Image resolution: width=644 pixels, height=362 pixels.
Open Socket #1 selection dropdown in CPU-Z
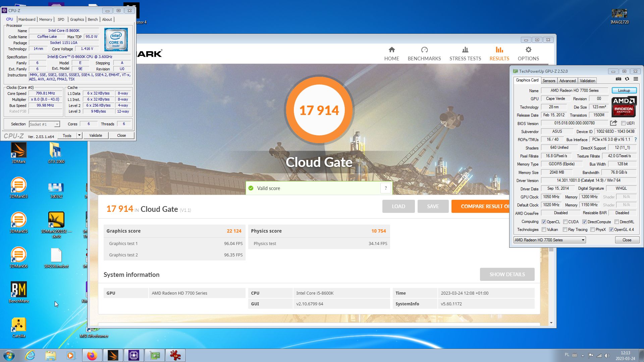[44, 124]
